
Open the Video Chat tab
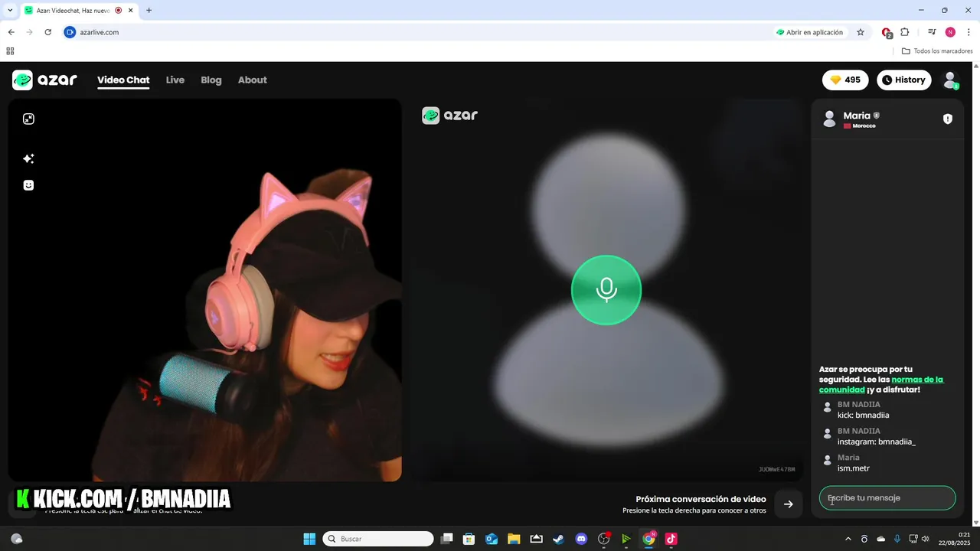123,80
